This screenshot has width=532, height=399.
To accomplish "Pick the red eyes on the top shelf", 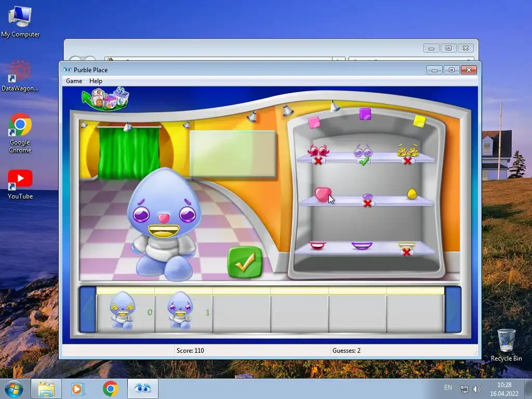I will click(x=318, y=150).
